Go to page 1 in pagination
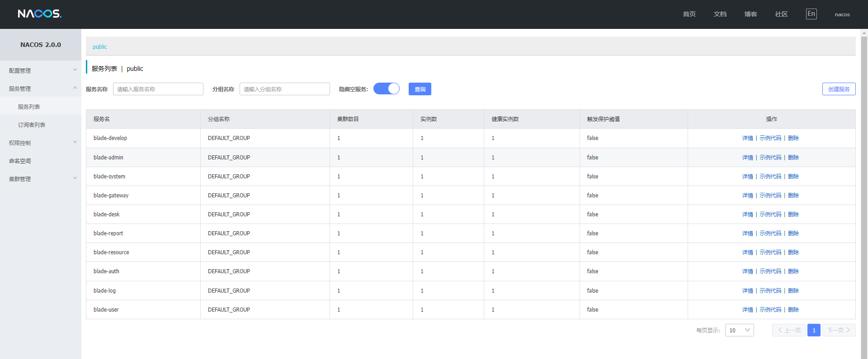Viewport: 868px width, 359px height. [814, 330]
